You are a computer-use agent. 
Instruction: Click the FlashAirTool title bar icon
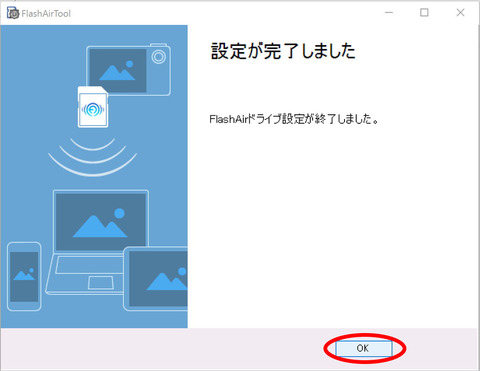point(13,13)
